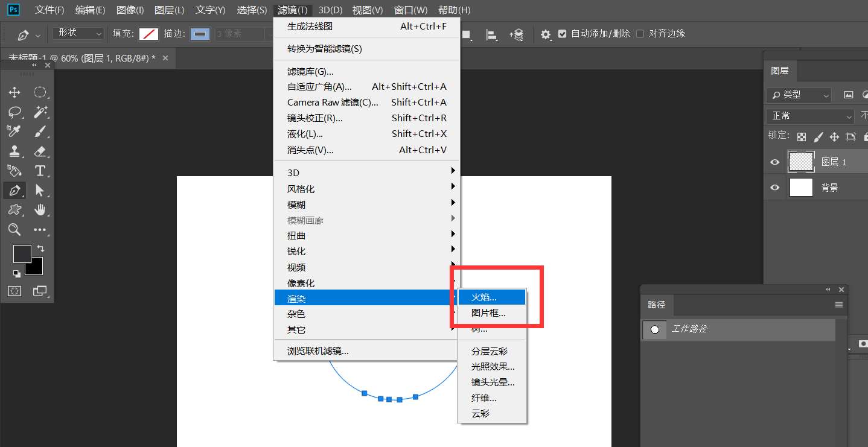Screen dimensions: 868x447
Task: Select the Custom Shape tool
Action: [16, 209]
